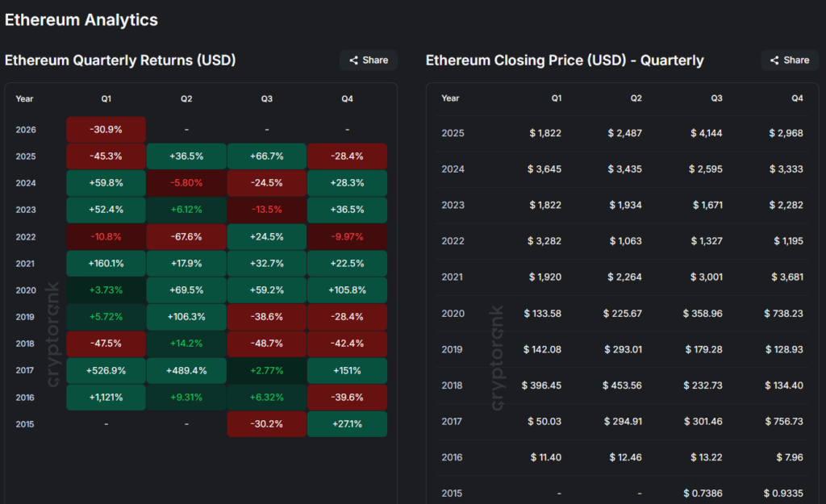
Task: Click the Q1 column header in returns table
Action: pyautogui.click(x=106, y=98)
